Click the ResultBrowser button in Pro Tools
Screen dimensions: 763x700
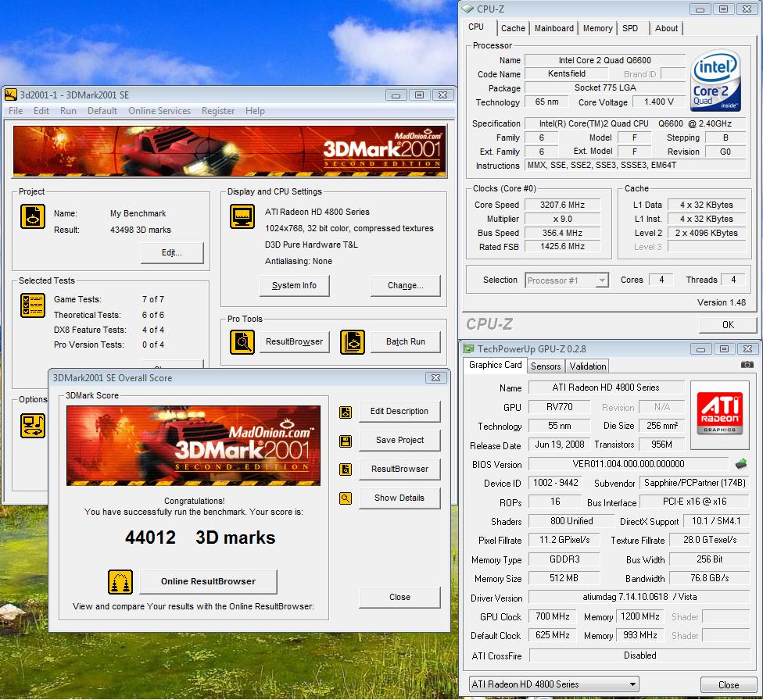coord(294,342)
